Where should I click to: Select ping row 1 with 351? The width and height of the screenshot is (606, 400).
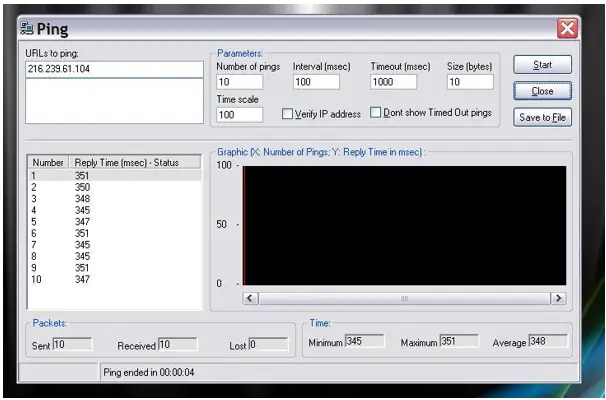point(115,175)
